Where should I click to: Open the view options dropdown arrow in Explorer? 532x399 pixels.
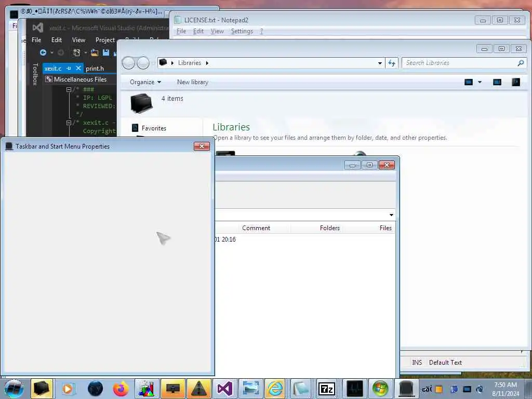(480, 82)
